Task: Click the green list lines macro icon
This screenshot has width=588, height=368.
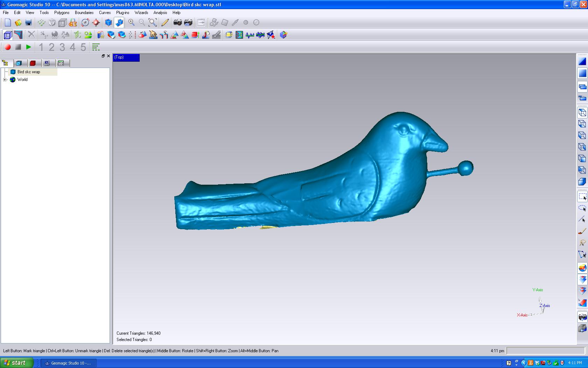Action: click(x=96, y=47)
